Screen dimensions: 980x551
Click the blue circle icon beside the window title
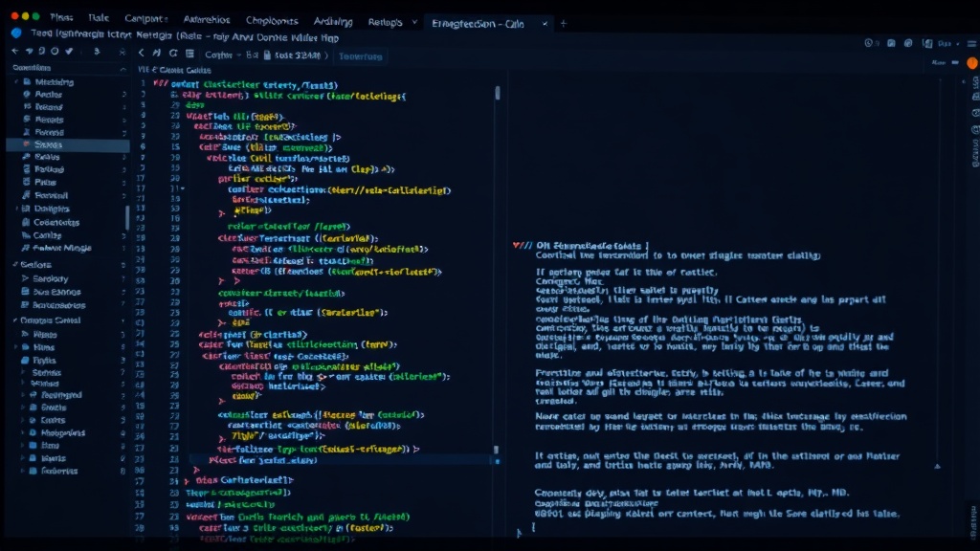tap(17, 33)
